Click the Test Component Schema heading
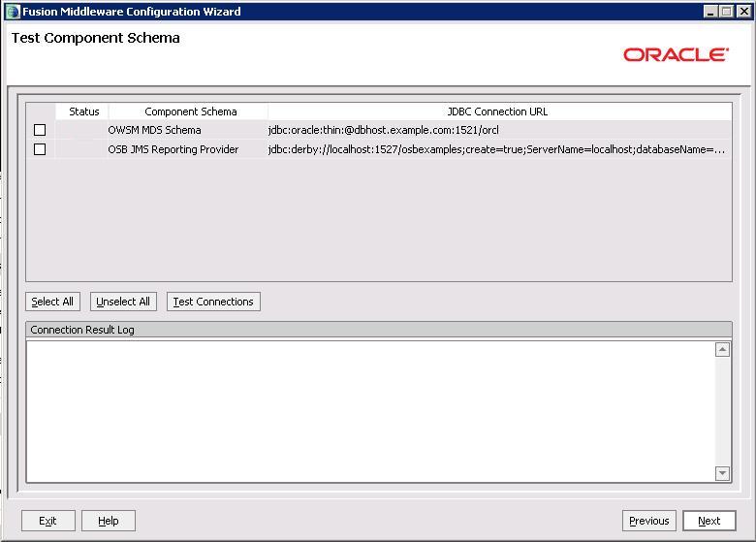 click(x=95, y=38)
